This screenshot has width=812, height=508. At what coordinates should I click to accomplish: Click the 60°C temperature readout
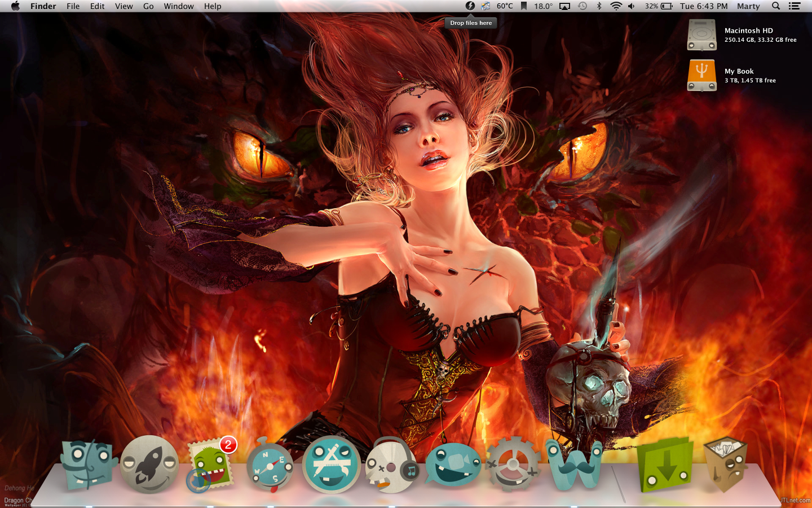(505, 6)
